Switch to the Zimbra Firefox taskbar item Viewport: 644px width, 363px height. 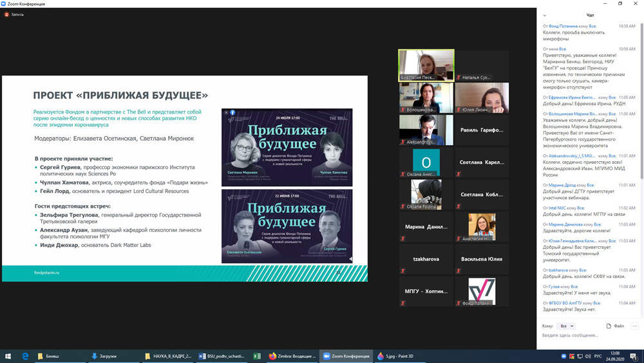pos(292,356)
